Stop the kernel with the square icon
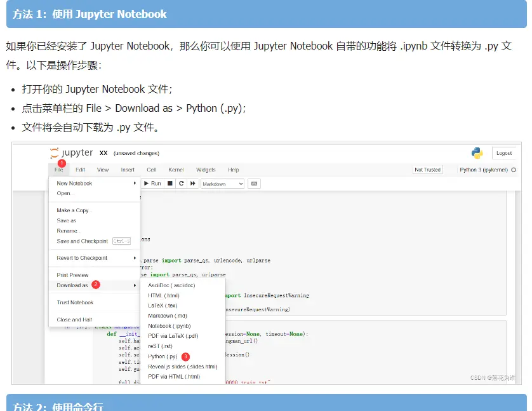Viewport: 532px width, 411px height. 170,184
